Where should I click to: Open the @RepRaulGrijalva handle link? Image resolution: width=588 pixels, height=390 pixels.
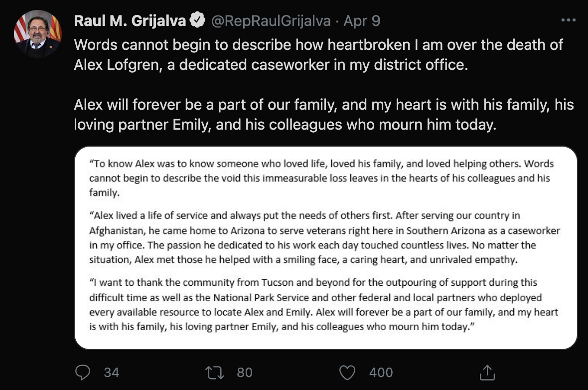tap(271, 20)
